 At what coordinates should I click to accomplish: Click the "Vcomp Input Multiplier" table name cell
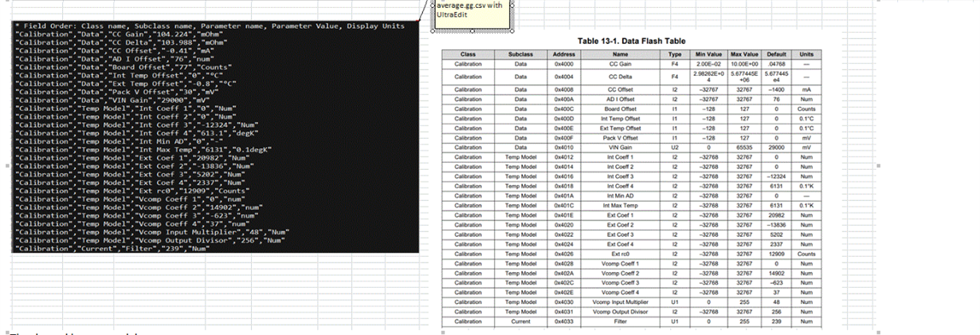619,302
